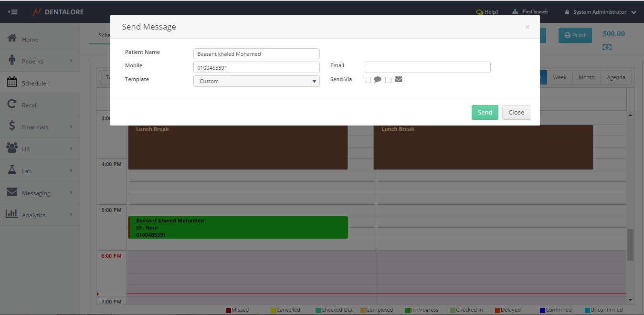The width and height of the screenshot is (644, 315).
Task: Expand the Patients submenu arrow
Action: (x=71, y=61)
